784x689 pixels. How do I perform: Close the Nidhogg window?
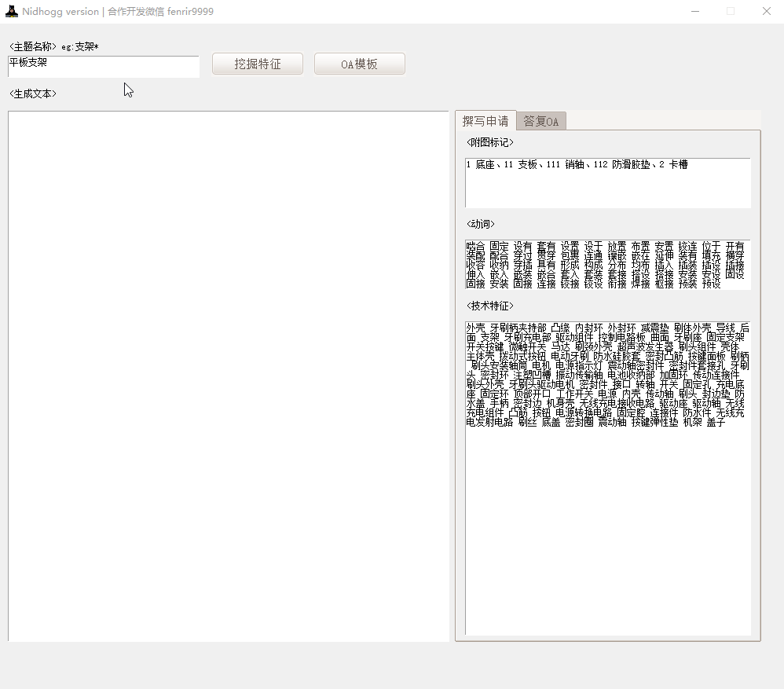point(766,11)
